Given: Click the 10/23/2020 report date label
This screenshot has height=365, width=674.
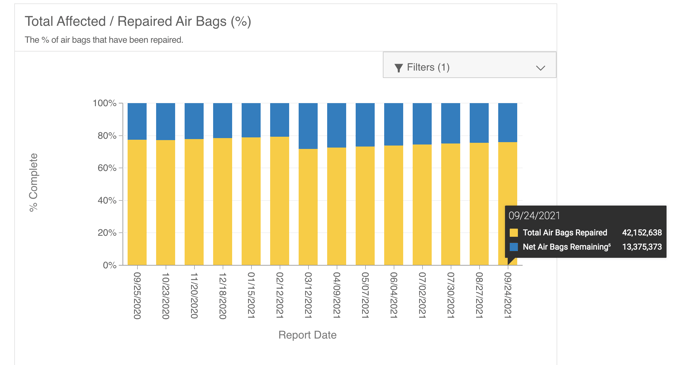Looking at the screenshot, I should pos(165,295).
